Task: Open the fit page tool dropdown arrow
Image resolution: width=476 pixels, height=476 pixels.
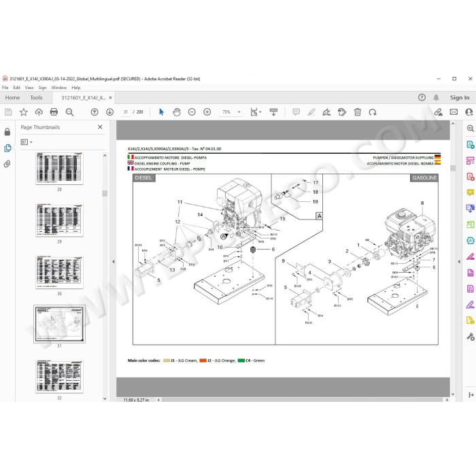Action: tap(260, 112)
